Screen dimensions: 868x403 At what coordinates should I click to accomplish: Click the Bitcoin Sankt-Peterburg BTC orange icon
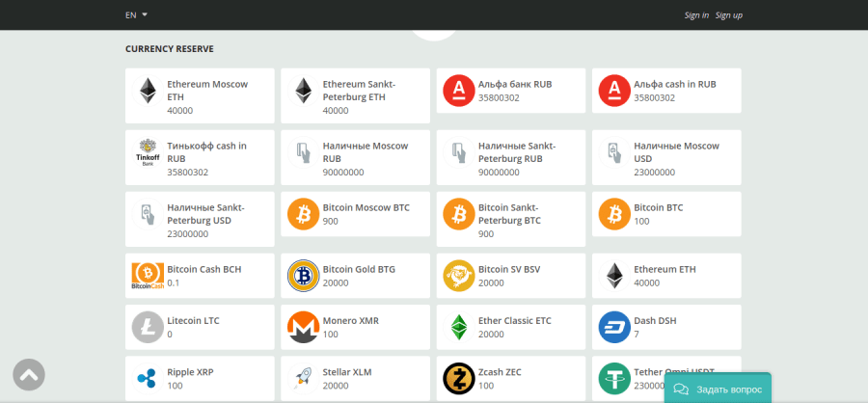(459, 214)
